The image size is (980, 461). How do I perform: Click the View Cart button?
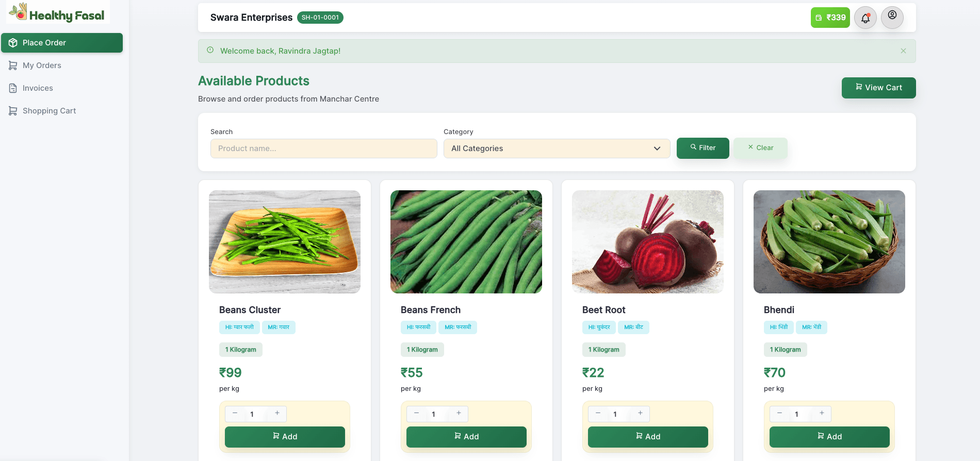pyautogui.click(x=878, y=88)
